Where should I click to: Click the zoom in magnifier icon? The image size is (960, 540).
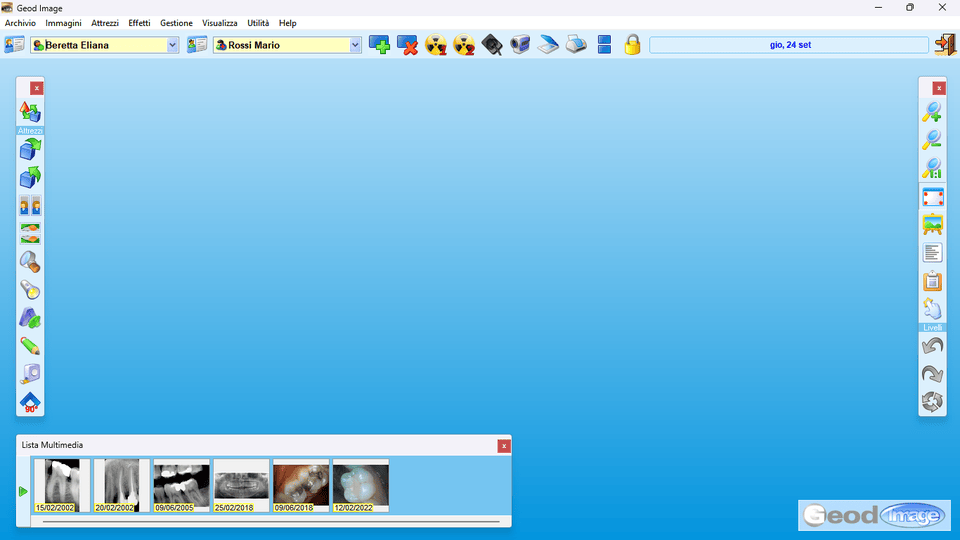932,113
